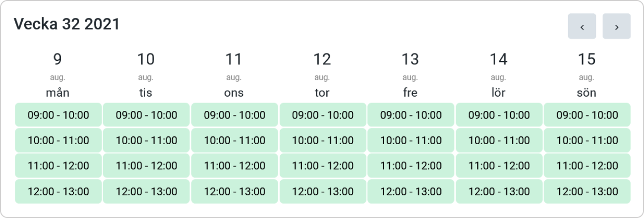Click the Vecka 32 2021 heading
The height and width of the screenshot is (218, 644).
click(x=67, y=24)
